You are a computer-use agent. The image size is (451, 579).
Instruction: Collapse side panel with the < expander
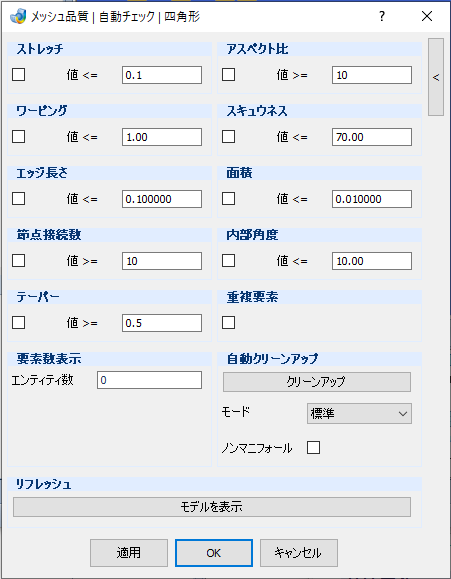[436, 77]
